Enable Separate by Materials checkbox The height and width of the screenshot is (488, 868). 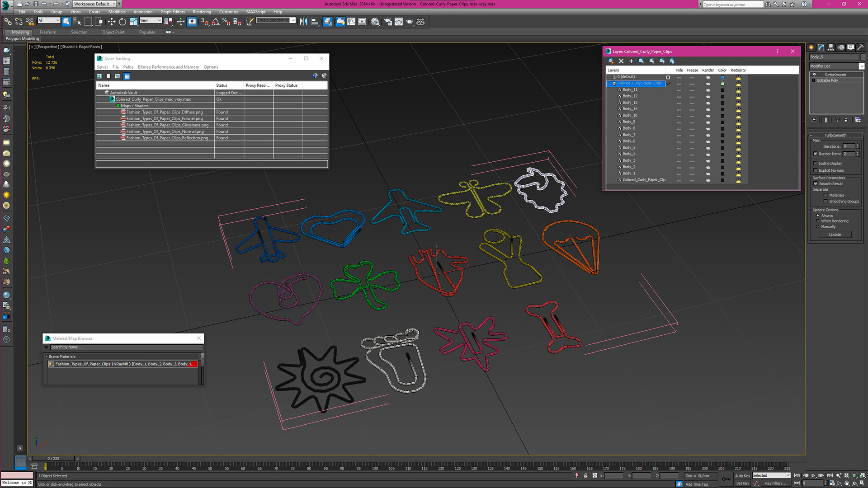pyautogui.click(x=826, y=195)
